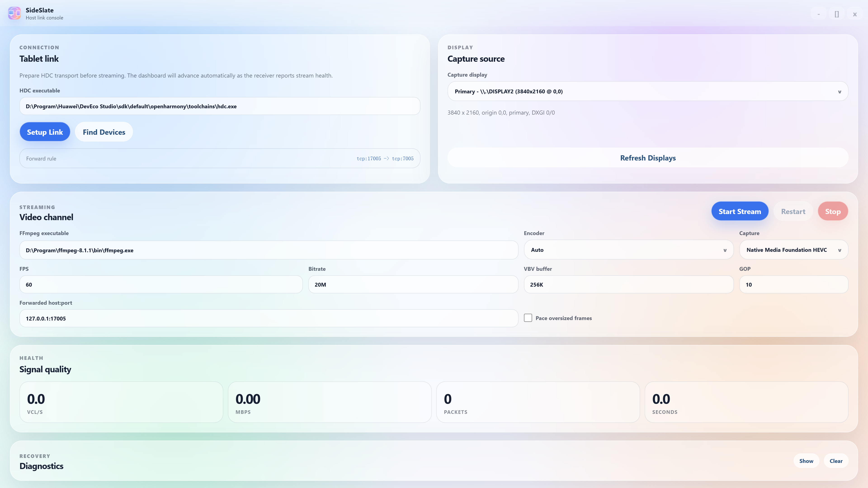Screen dimensions: 868x488
Task: Show the Diagnostics log
Action: [806, 461]
